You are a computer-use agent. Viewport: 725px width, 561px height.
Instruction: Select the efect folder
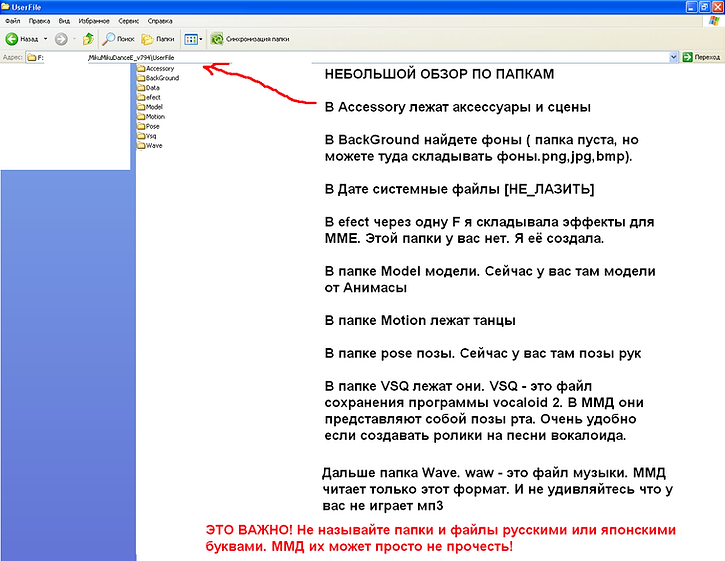(x=149, y=98)
